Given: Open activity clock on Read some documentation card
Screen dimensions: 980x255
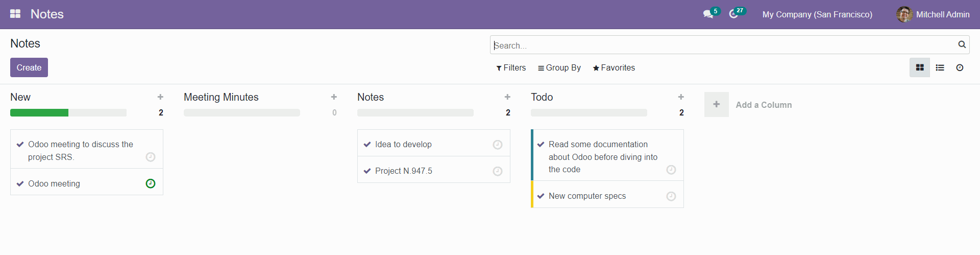Looking at the screenshot, I should click(671, 170).
